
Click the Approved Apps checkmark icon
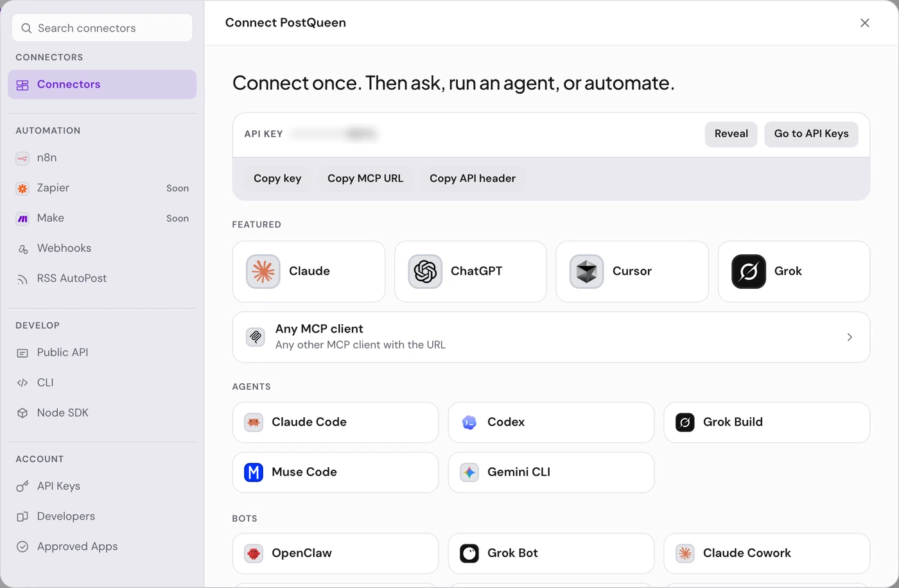coord(22,546)
